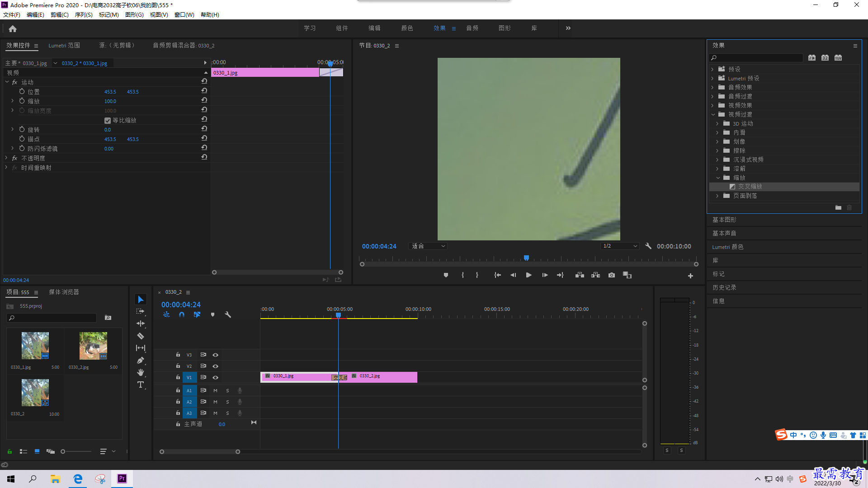Select the Selection tool arrow
The height and width of the screenshot is (488, 868).
[x=141, y=300]
